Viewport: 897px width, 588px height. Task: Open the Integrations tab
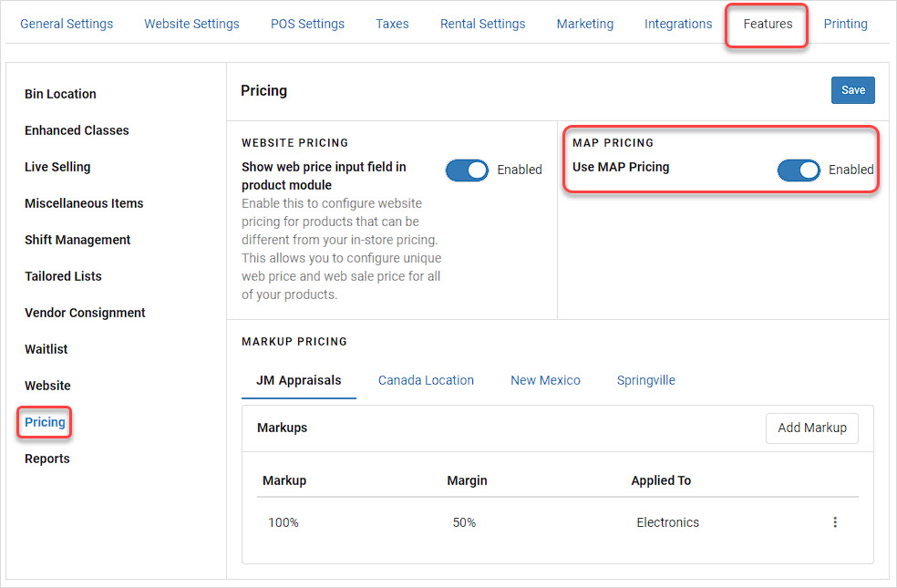click(678, 24)
